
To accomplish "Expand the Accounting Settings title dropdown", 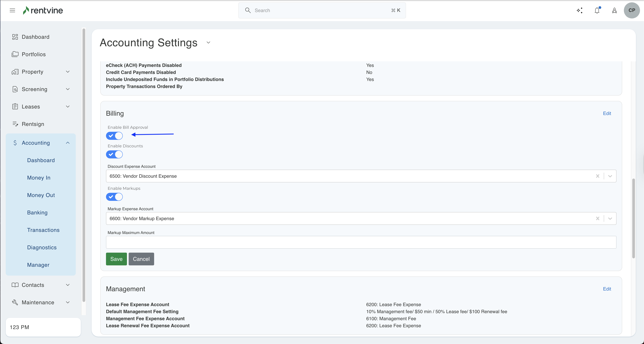I will point(208,42).
